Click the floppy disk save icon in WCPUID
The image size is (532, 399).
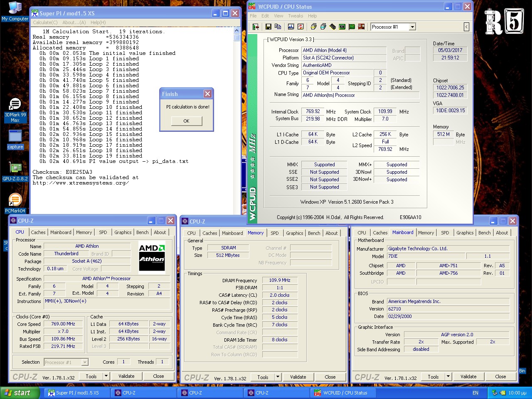tap(268, 27)
